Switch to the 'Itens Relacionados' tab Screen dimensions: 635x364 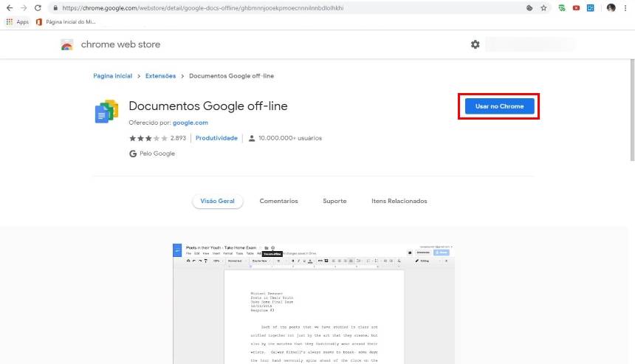[x=399, y=201]
